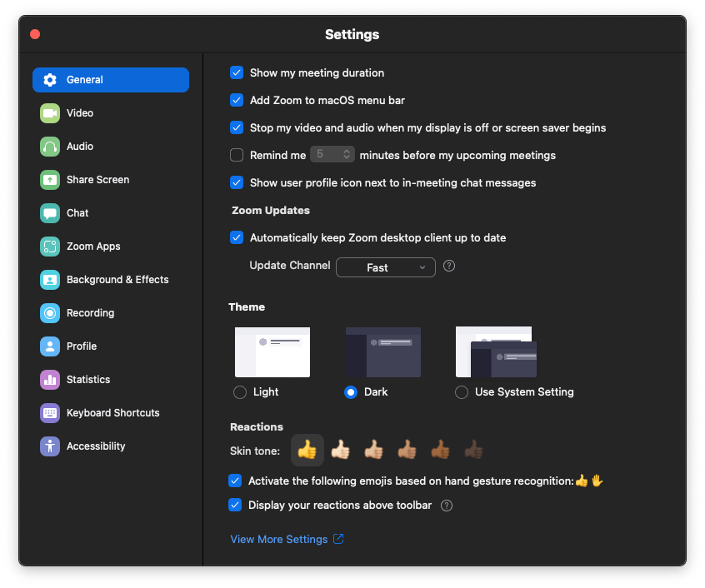705x588 pixels.
Task: Open Keyboard Shortcuts settings
Action: click(x=111, y=413)
